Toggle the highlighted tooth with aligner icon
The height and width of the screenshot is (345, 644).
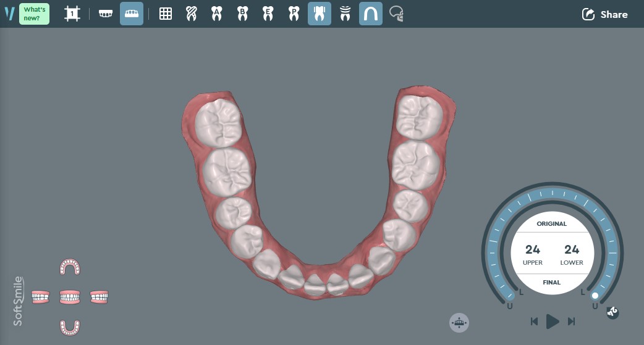(320, 14)
